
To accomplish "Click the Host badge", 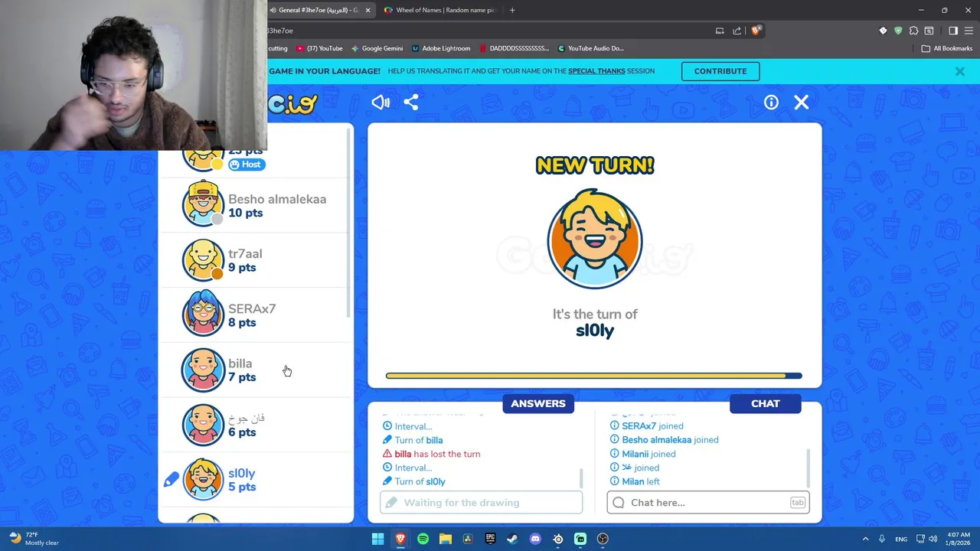I will click(247, 165).
